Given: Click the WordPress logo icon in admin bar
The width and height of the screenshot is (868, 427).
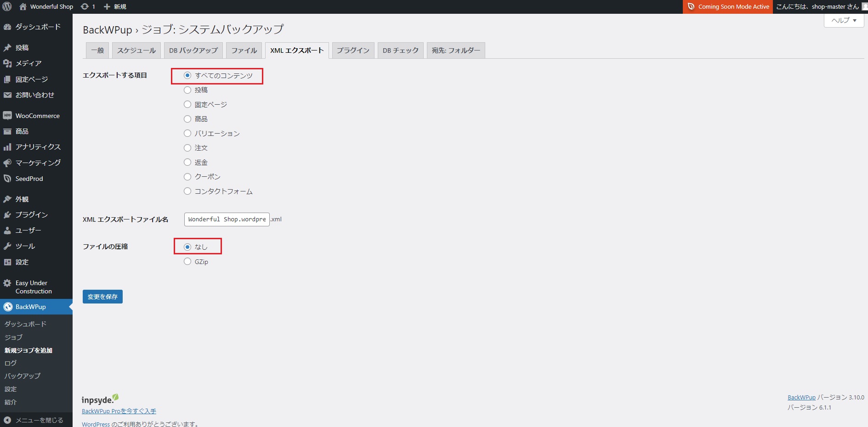Looking at the screenshot, I should pyautogui.click(x=7, y=6).
